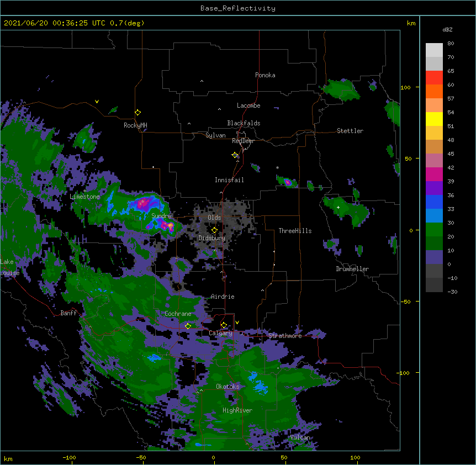
Task: Click the asterisk marker above Limestone label
Action: click(85, 191)
